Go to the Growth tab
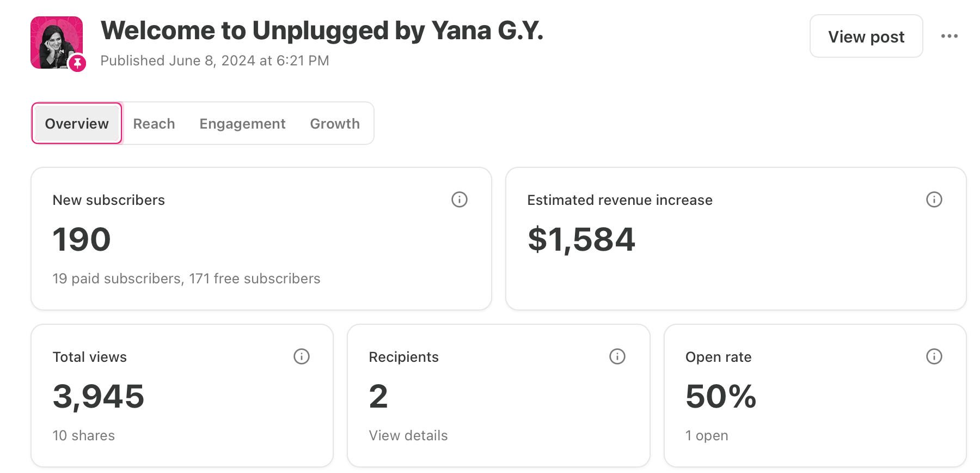The image size is (980, 473). pos(335,124)
